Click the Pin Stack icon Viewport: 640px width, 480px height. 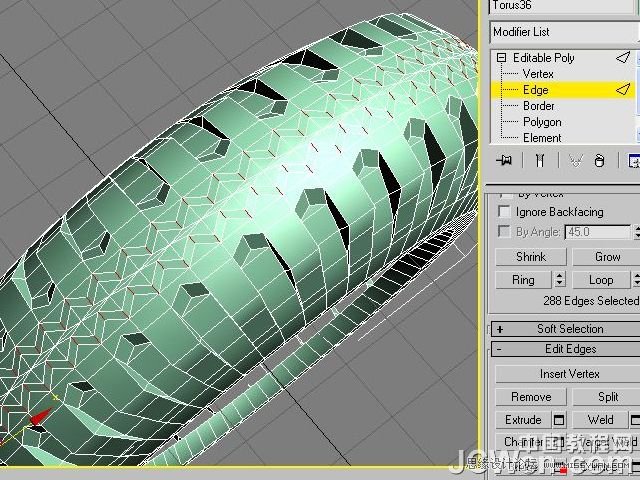point(505,160)
